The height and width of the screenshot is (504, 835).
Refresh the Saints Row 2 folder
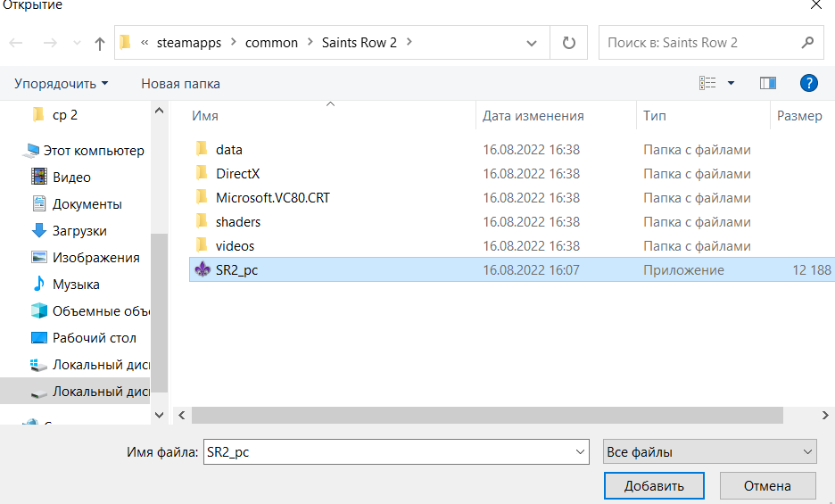click(569, 43)
